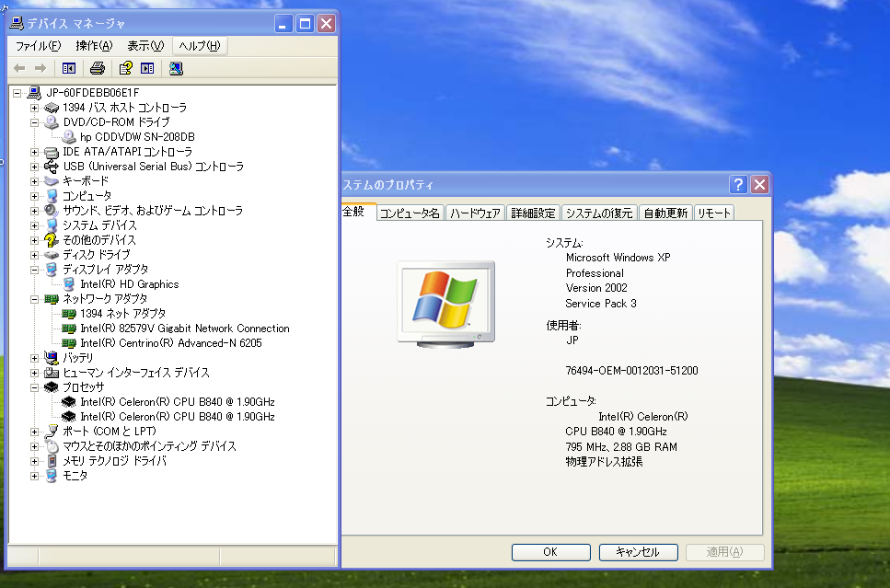Click the Print toolbar icon

(x=98, y=69)
